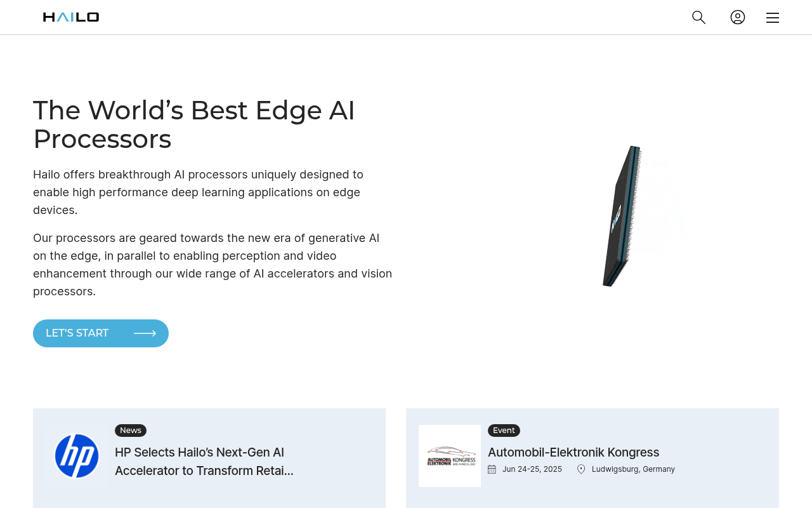812x508 pixels.
Task: Click the Jun 24-25, 2025 date text
Action: tap(532, 469)
